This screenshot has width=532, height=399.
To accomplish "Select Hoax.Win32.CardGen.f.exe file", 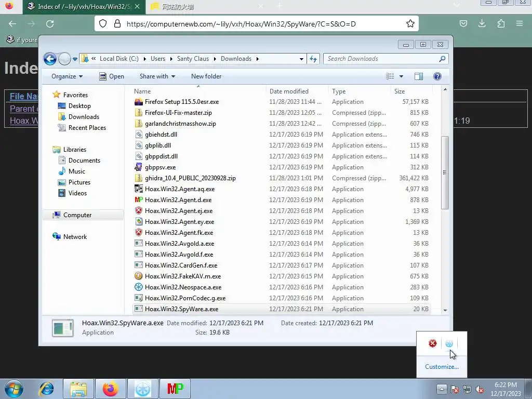I will pos(181,265).
